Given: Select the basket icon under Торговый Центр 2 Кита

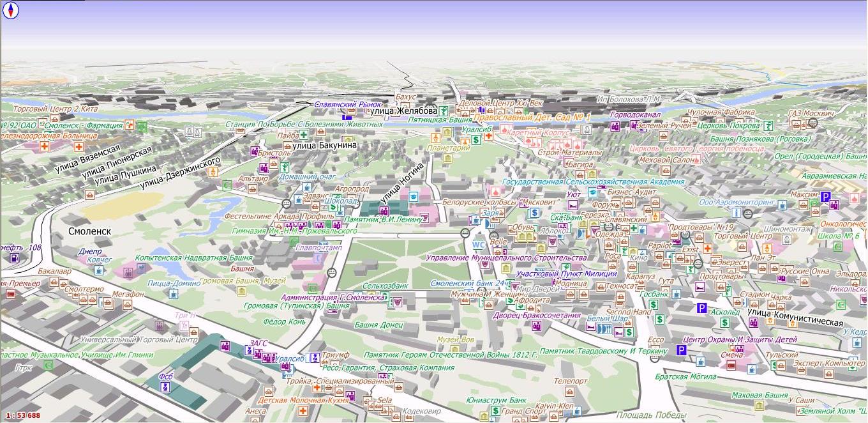Looking at the screenshot, I should click(x=56, y=118).
